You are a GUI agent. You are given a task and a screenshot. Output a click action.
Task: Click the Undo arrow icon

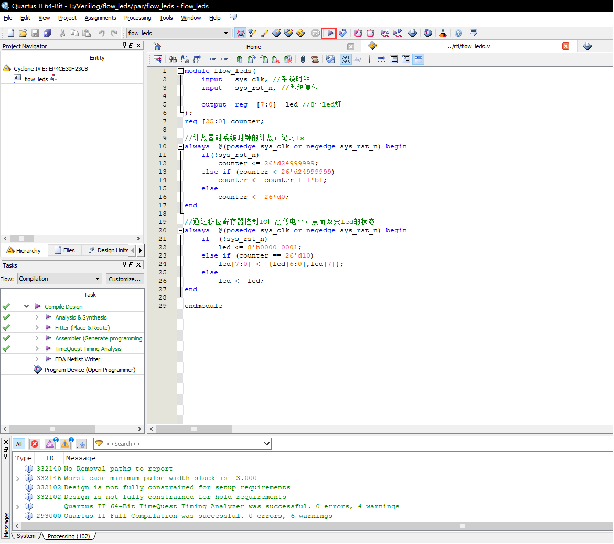(101, 33)
